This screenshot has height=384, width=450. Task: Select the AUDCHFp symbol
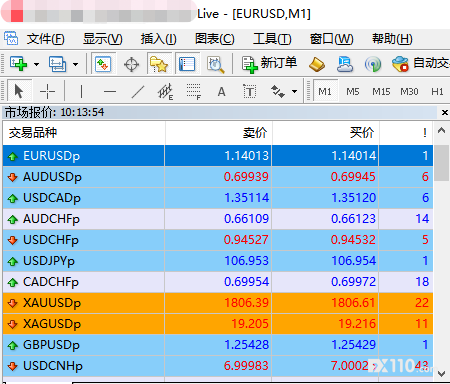tap(51, 219)
